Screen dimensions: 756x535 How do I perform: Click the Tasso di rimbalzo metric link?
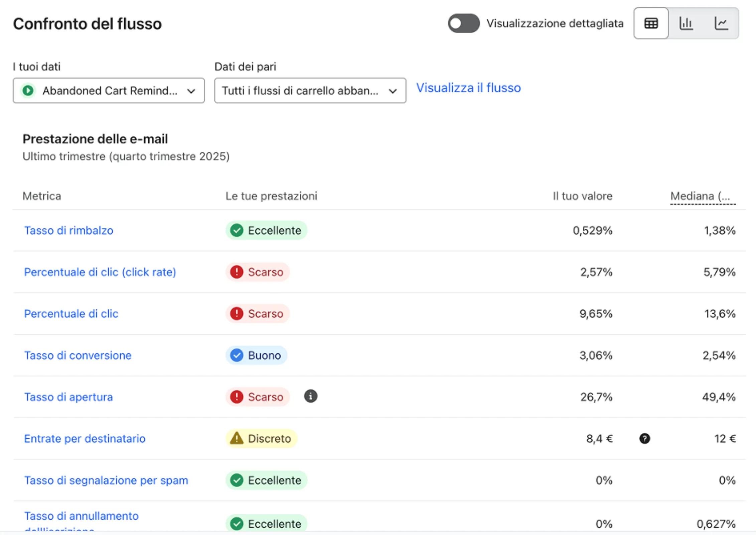click(68, 230)
